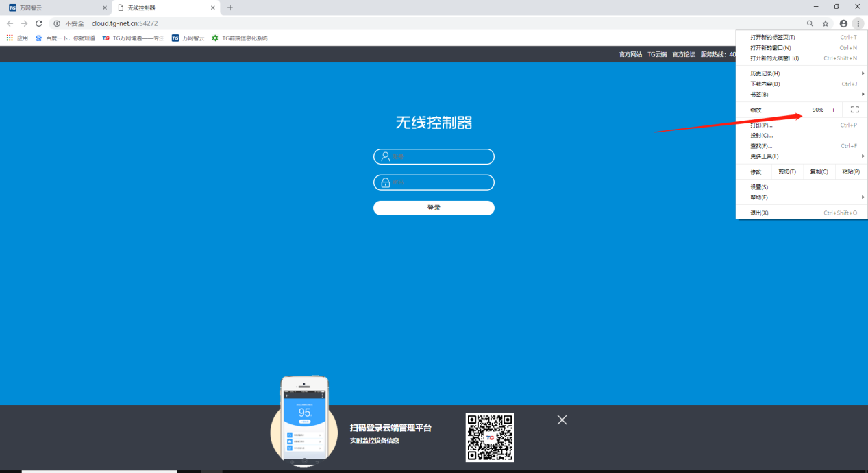Click the 无线控制器 page heading
868x473 pixels.
[x=434, y=123]
